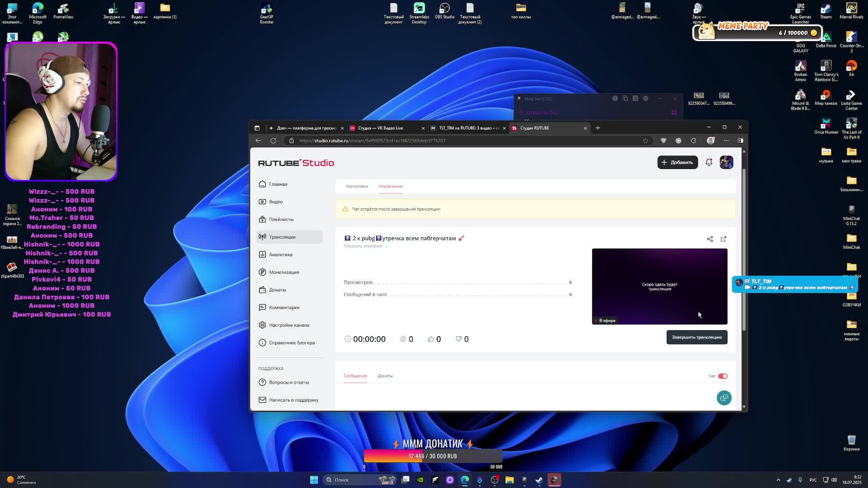The image size is (868, 488).
Task: Click the browser extensions icon
Action: click(x=693, y=141)
